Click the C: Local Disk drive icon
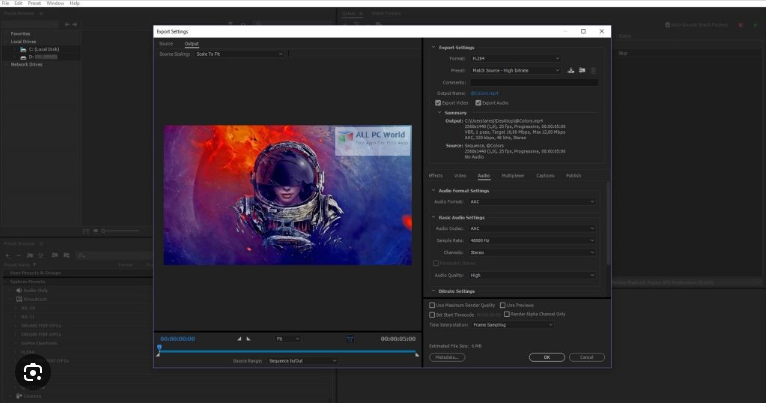This screenshot has height=403, width=766. click(24, 48)
